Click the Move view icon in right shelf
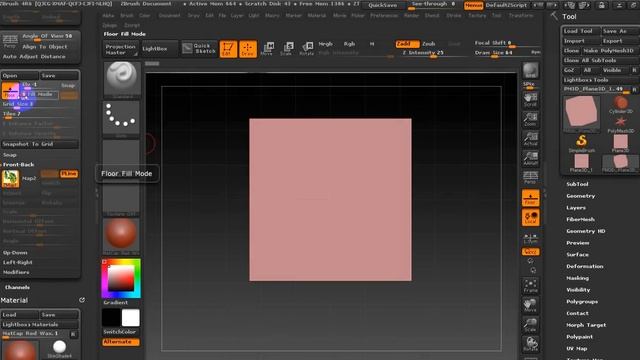The height and width of the screenshot is (360, 640). 530,305
